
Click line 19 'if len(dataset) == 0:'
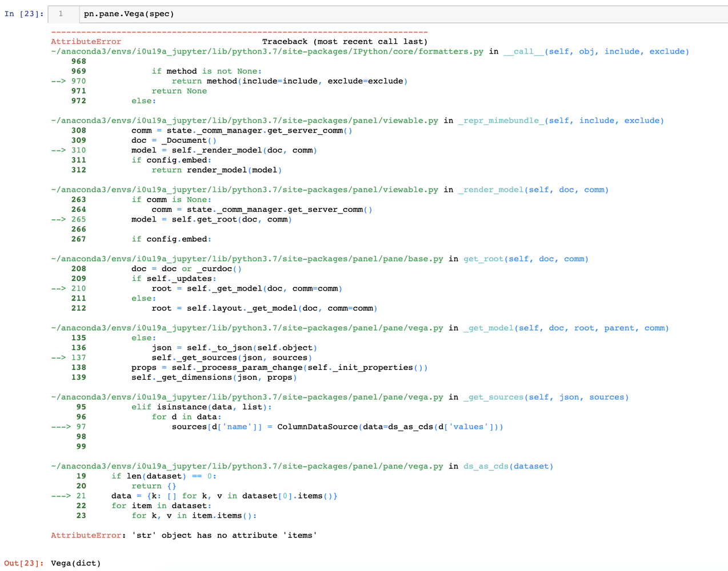tap(164, 476)
